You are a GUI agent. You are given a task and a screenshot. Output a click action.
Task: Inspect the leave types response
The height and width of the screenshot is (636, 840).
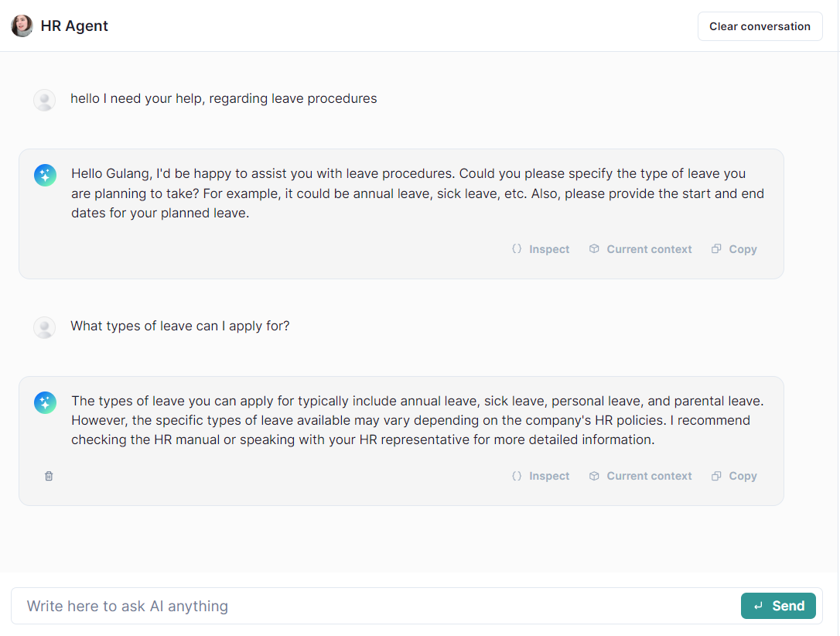tap(541, 477)
